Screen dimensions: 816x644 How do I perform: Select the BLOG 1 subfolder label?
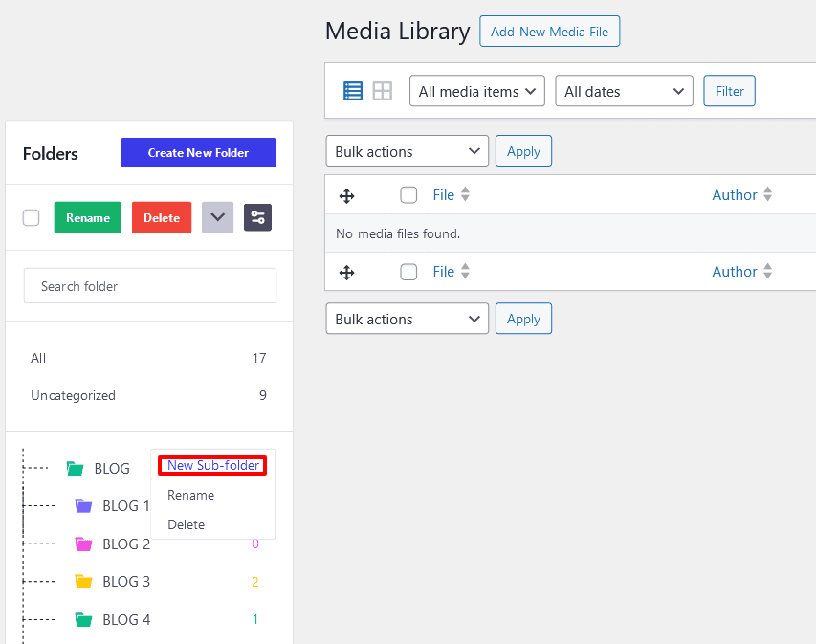click(126, 506)
